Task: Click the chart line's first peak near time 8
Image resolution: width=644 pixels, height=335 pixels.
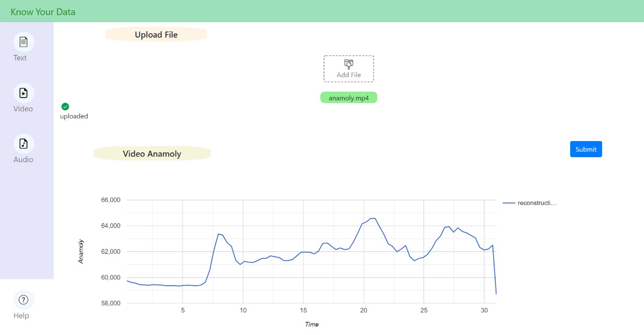Action: pos(219,234)
